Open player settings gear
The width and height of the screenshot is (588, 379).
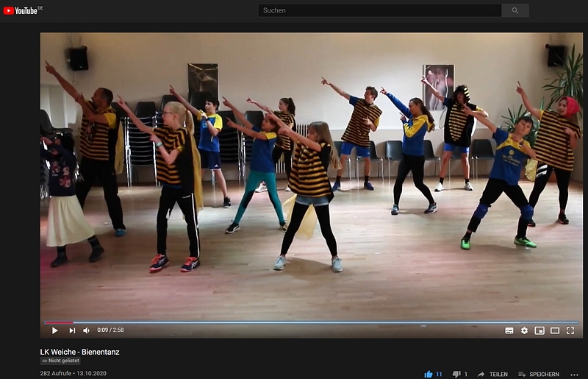(x=524, y=330)
